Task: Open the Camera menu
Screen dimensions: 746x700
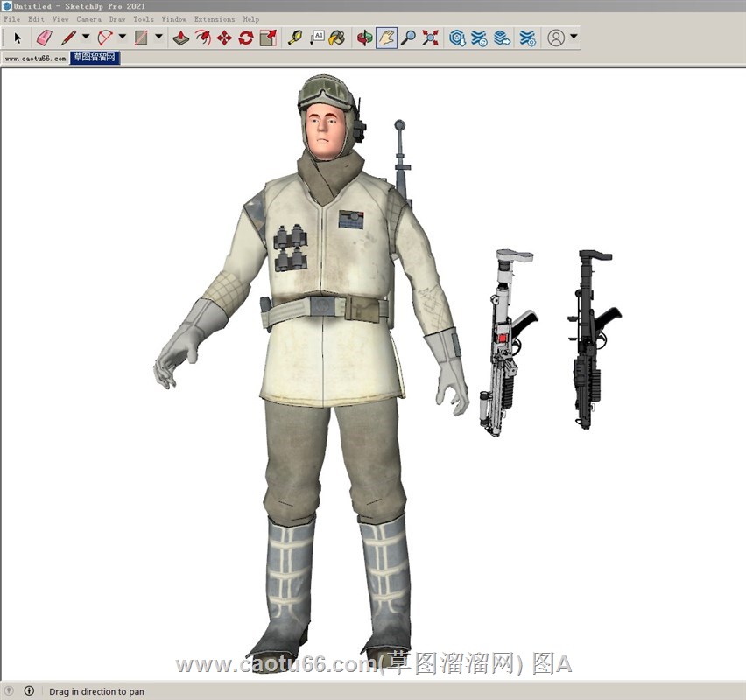Action: (88, 18)
